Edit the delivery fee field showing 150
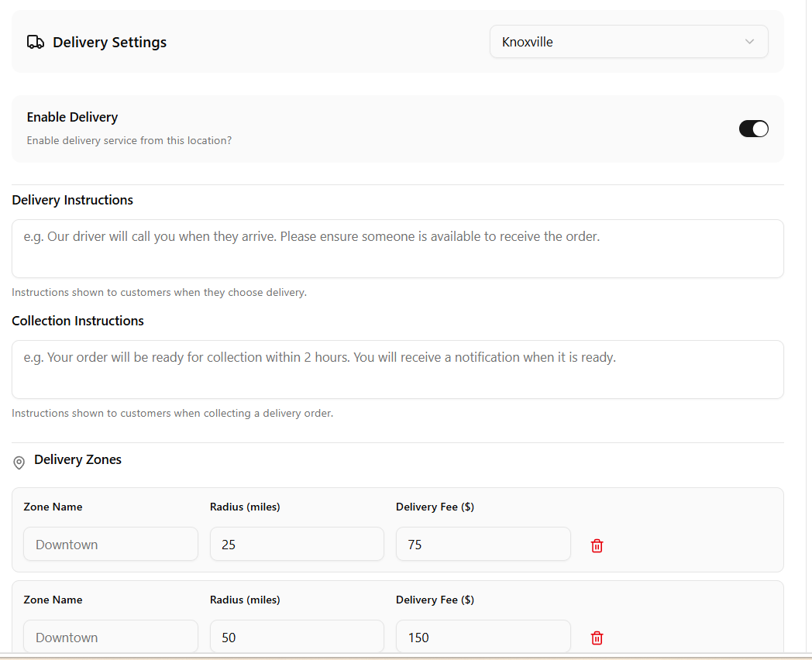Viewport: 812px width, 660px height. point(483,637)
